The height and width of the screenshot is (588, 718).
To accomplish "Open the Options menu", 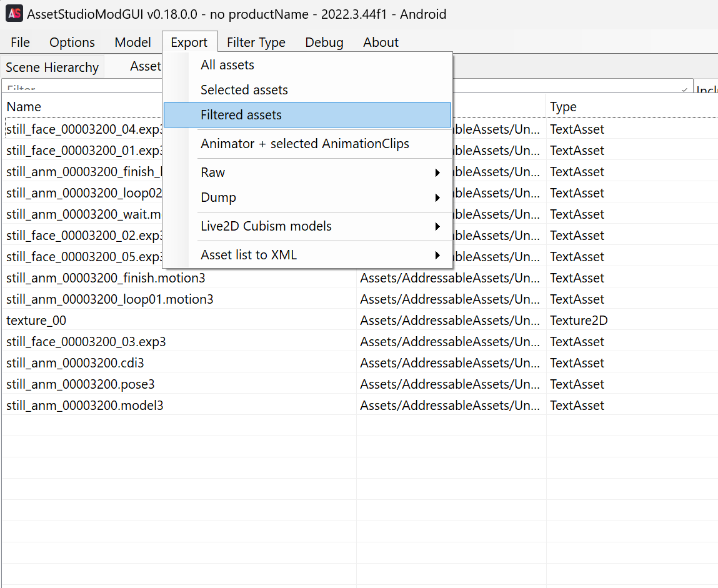I will tap(72, 42).
